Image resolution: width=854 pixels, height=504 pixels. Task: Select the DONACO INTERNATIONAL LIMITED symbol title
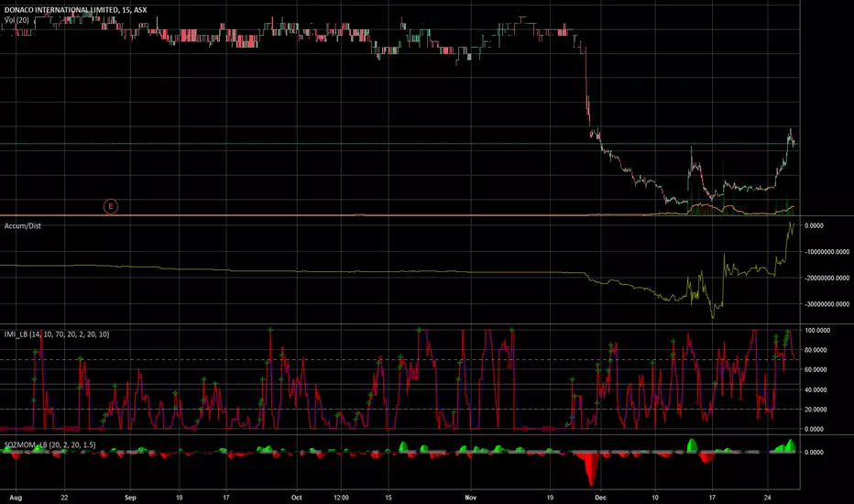61,10
